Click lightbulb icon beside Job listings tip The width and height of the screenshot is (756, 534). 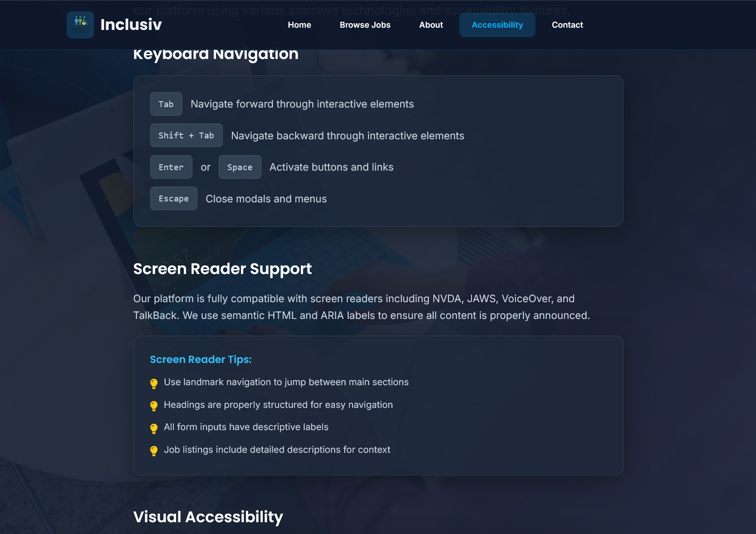tap(154, 451)
